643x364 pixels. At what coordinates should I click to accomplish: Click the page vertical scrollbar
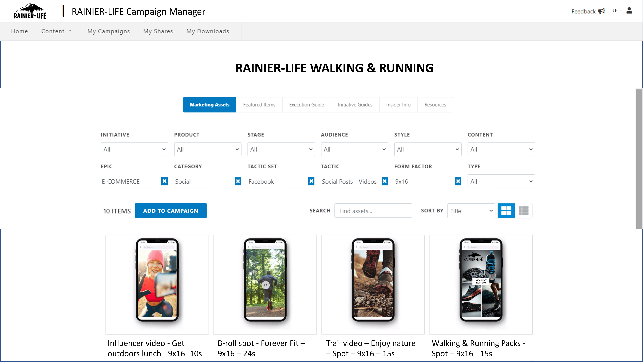639,159
